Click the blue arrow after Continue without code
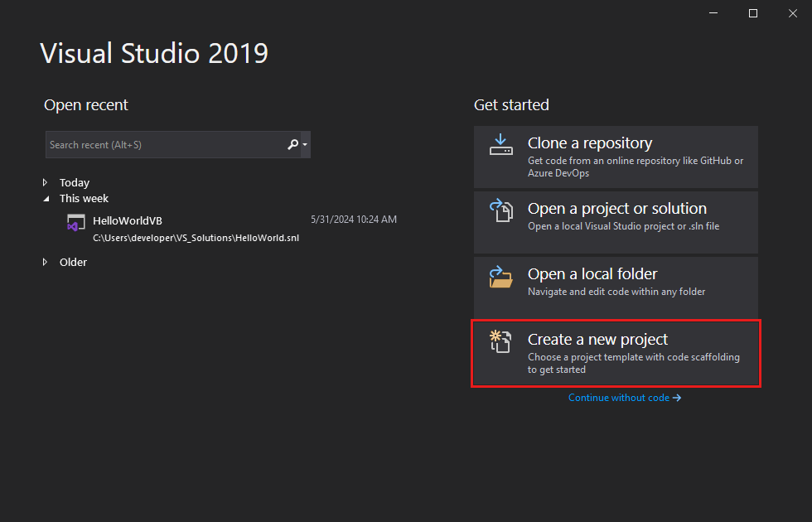812x522 pixels. click(678, 398)
